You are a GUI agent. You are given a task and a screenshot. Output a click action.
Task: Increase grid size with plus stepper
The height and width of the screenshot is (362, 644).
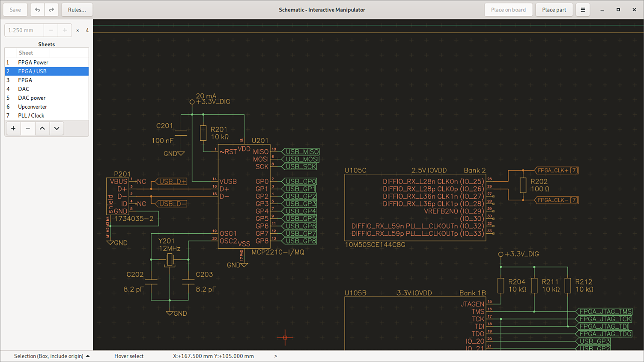tap(65, 30)
